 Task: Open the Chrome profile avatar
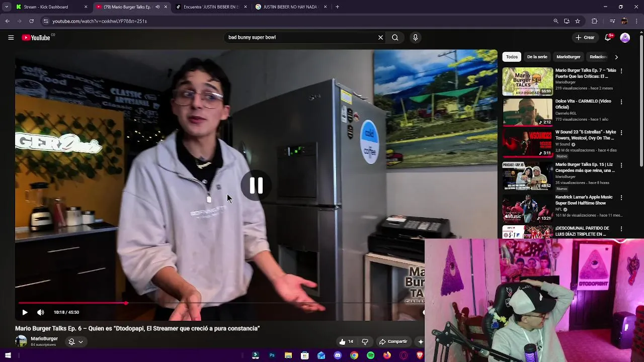click(624, 21)
